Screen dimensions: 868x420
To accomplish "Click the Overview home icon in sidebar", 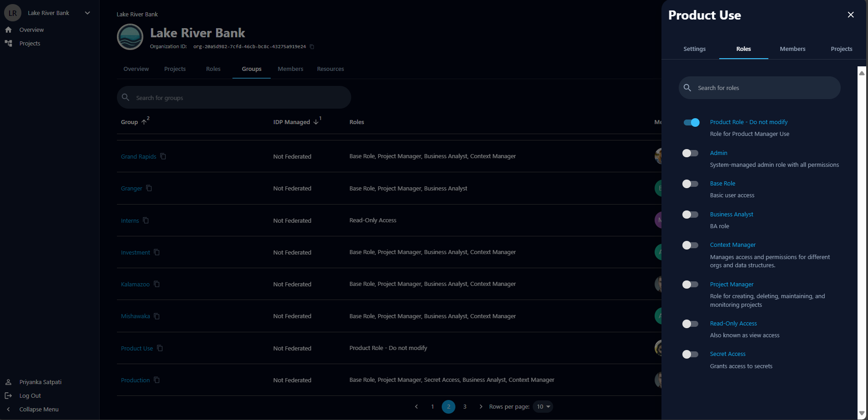I will tap(8, 30).
